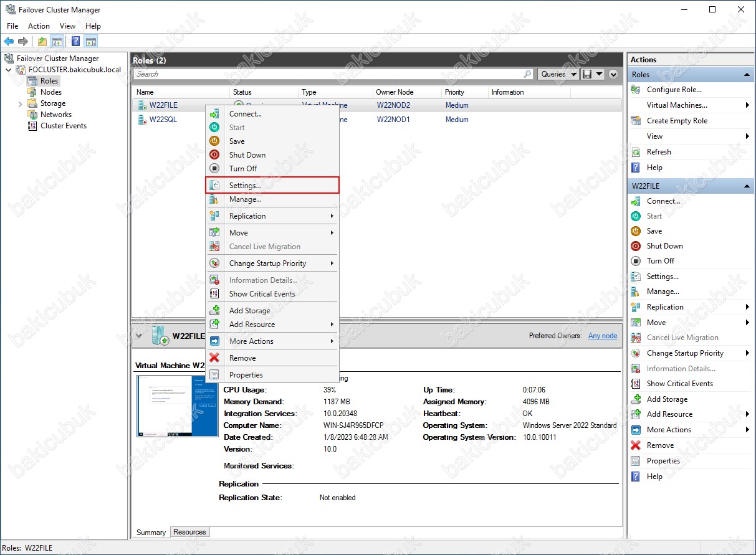Select the Nodes item in the tree

tap(51, 92)
